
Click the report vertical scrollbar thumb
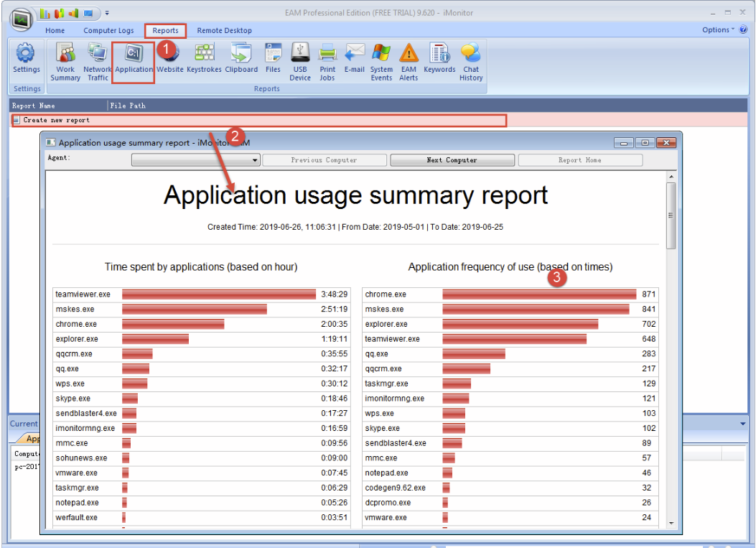671,215
